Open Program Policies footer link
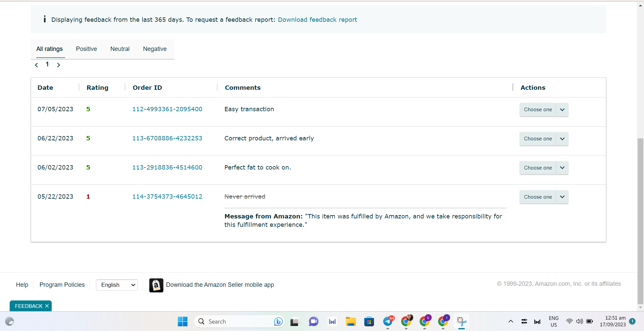644x331 pixels. point(62,285)
